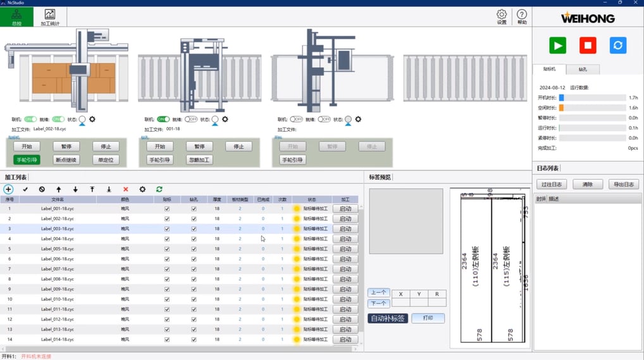Open list settings gear in 加工列表 toolbar

(x=142, y=189)
